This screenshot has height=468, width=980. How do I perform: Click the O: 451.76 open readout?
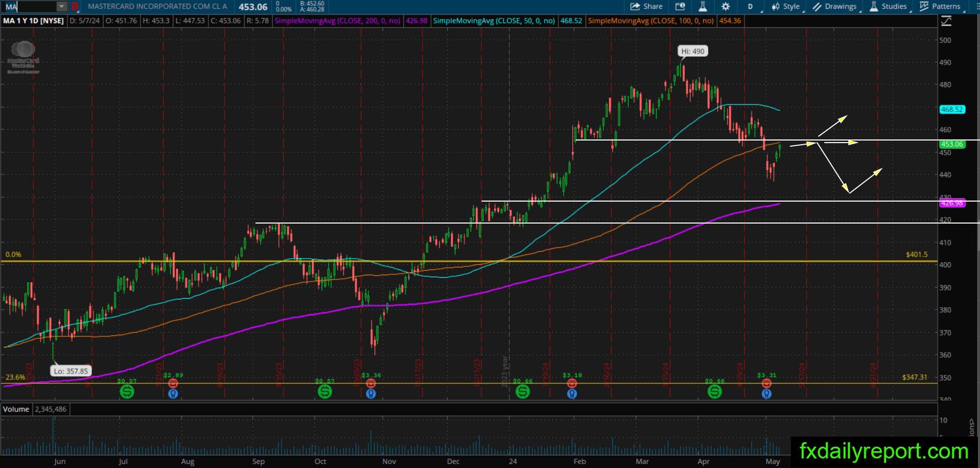point(121,21)
